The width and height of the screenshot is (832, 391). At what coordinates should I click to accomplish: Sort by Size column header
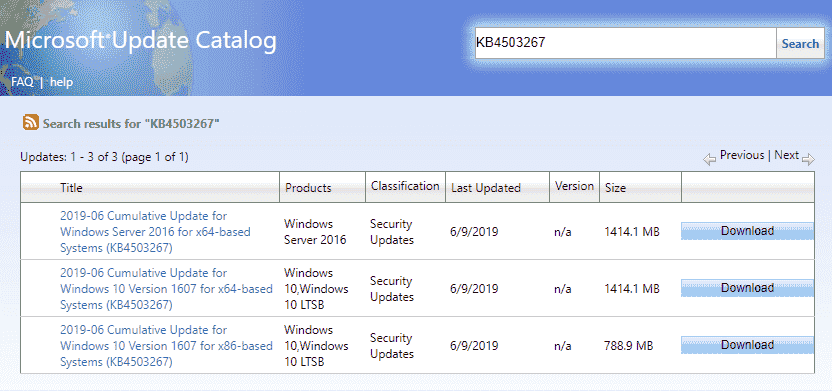pos(615,188)
